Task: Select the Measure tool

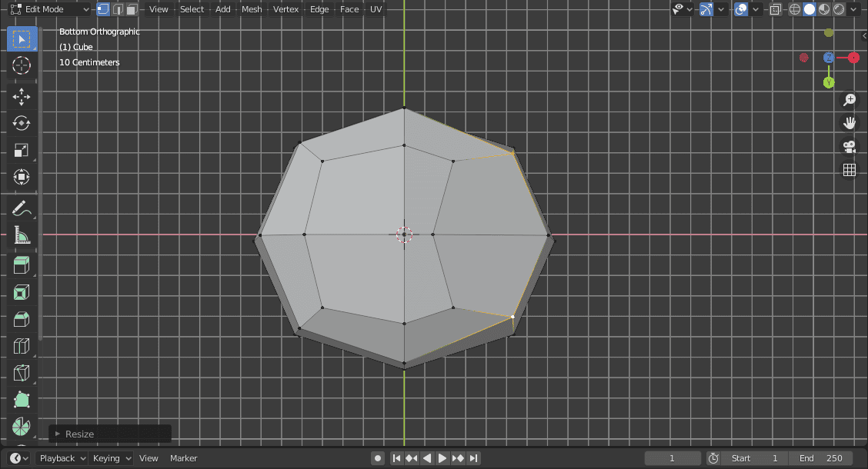Action: tap(22, 235)
